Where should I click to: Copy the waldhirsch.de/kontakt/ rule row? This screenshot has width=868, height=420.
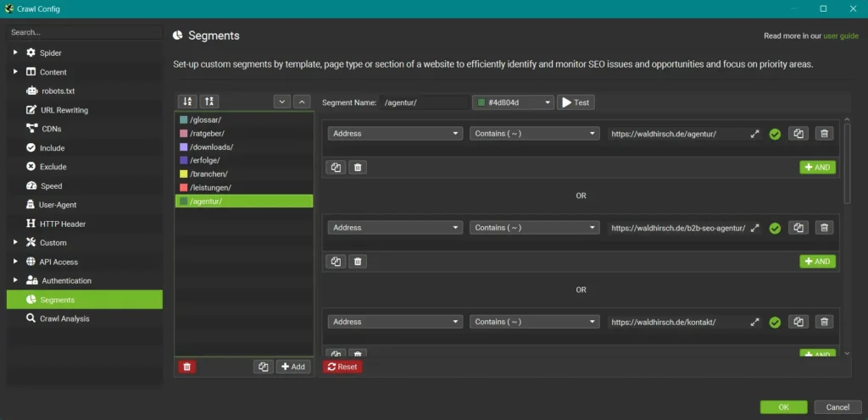pos(798,322)
